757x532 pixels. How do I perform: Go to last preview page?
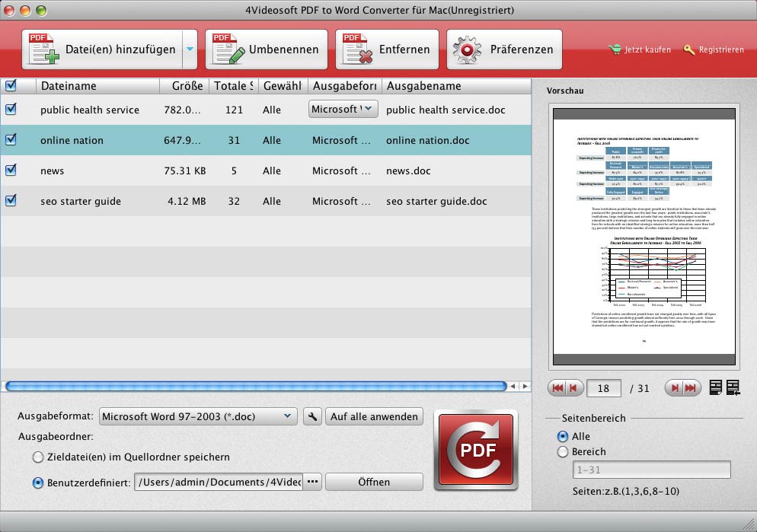[x=691, y=388]
